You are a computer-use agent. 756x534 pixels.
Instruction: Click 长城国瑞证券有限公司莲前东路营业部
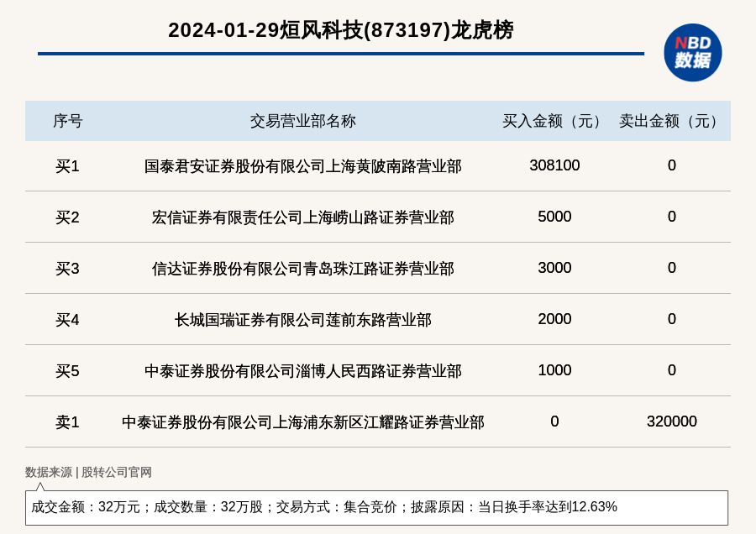point(302,320)
